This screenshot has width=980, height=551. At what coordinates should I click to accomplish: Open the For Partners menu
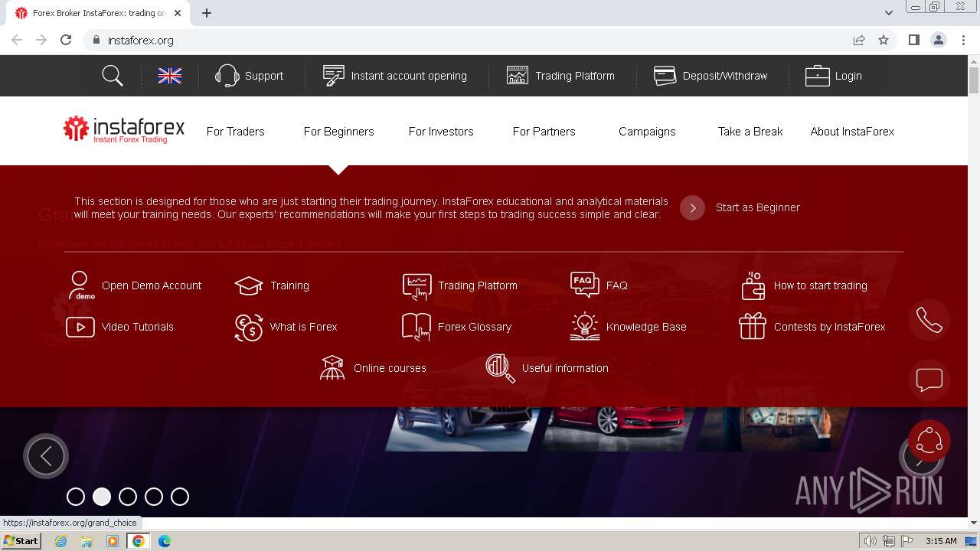544,132
